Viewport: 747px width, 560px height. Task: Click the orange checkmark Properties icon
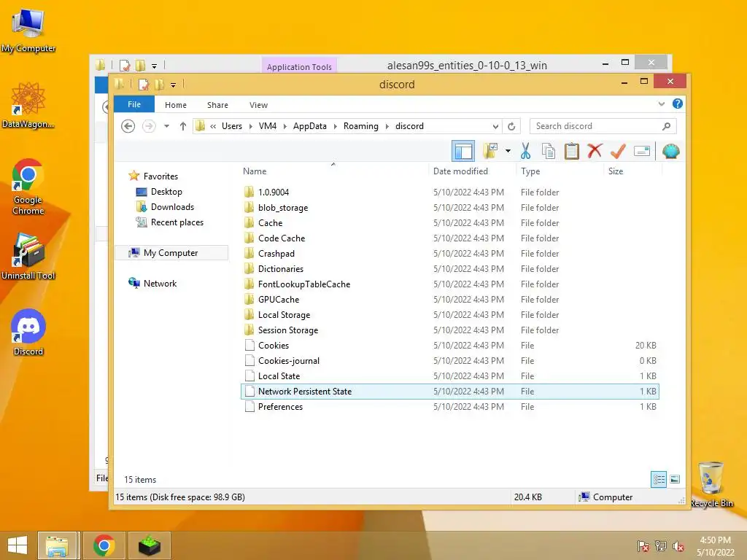(619, 152)
